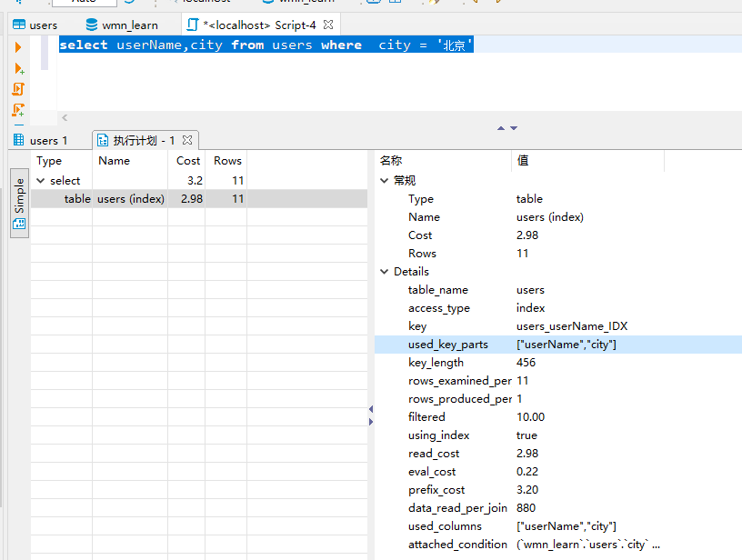
Task: Click Execute script in separate tabs icon
Action: (18, 110)
